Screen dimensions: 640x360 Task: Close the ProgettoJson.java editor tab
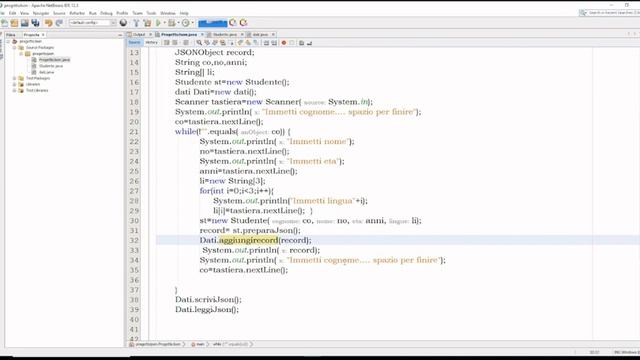pyautogui.click(x=202, y=35)
